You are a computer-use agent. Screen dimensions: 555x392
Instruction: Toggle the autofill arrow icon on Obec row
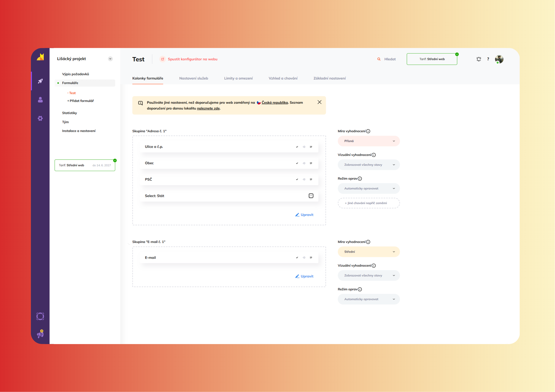304,163
